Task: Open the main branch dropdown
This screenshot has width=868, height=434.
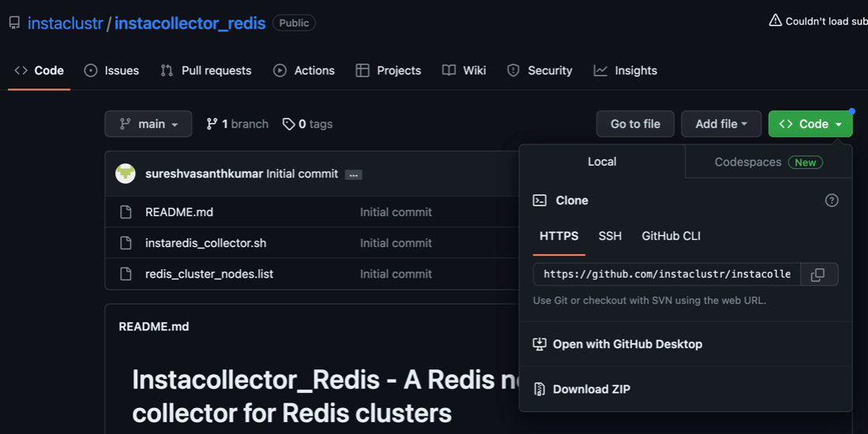Action: 148,124
